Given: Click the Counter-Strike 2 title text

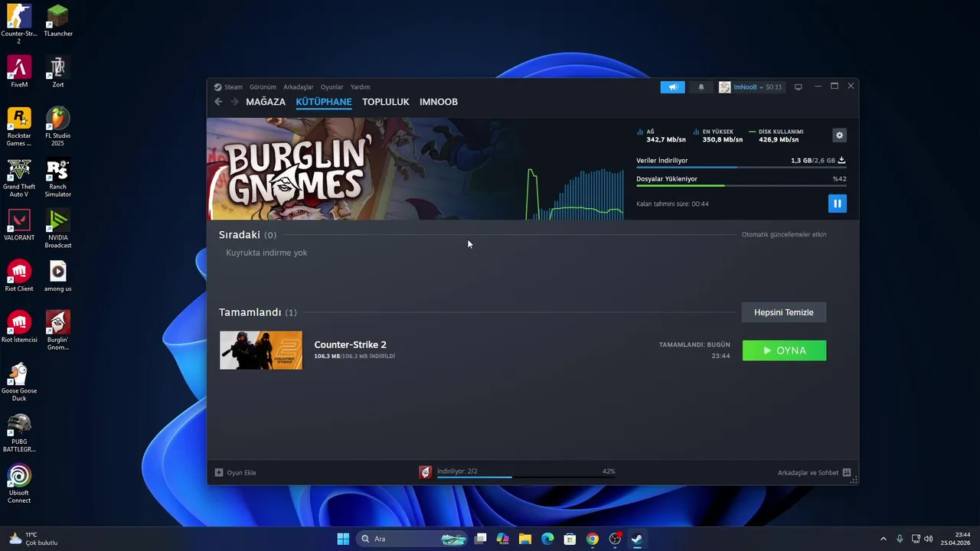Looking at the screenshot, I should [x=350, y=344].
